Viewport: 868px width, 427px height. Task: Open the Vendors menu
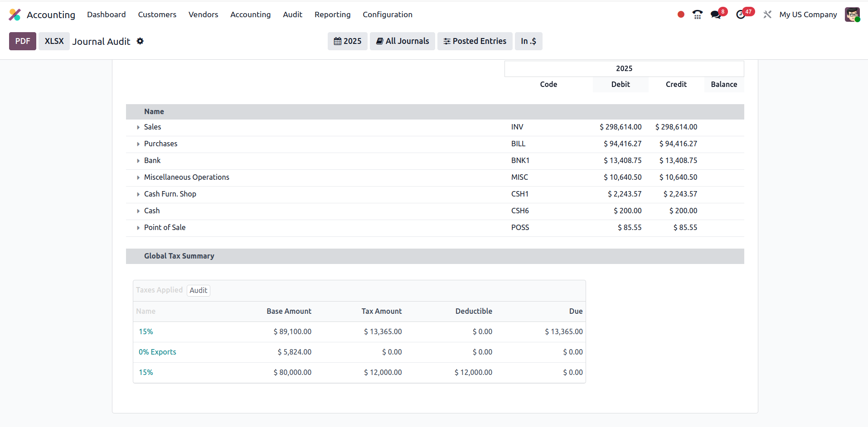click(203, 14)
